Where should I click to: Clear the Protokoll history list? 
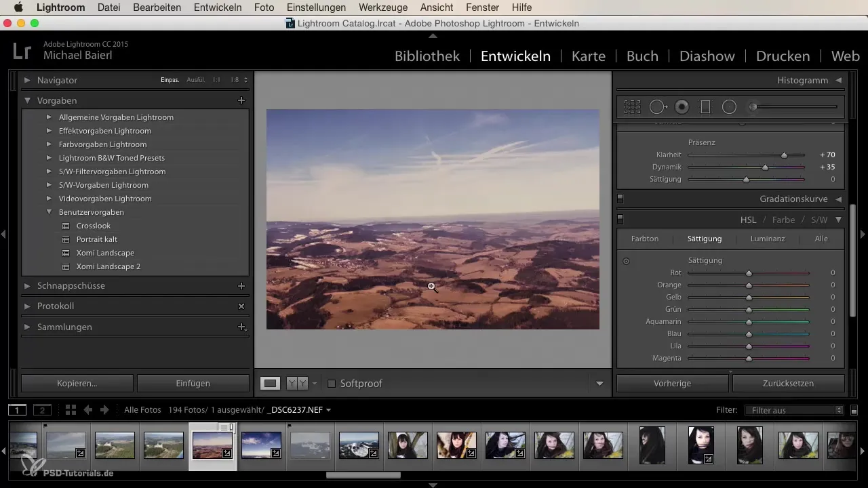tap(241, 306)
